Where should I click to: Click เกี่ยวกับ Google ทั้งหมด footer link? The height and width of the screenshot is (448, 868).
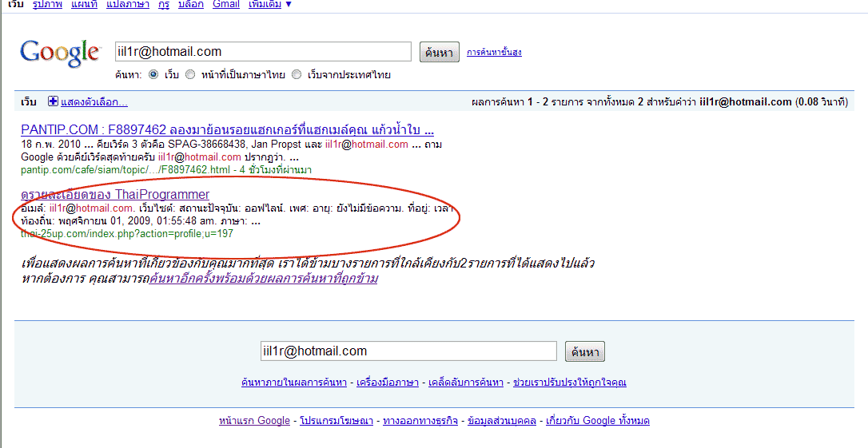[x=598, y=421]
